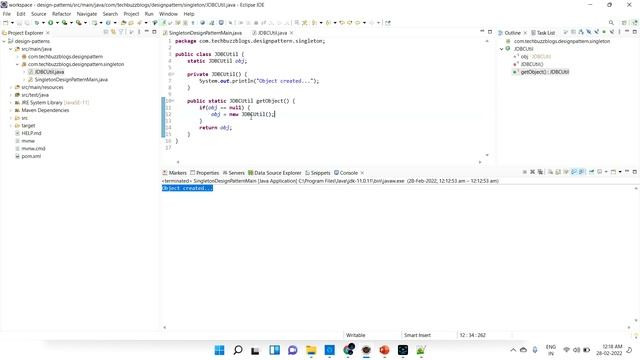
Task: Collapse the design-patterns project node
Action: [4, 41]
